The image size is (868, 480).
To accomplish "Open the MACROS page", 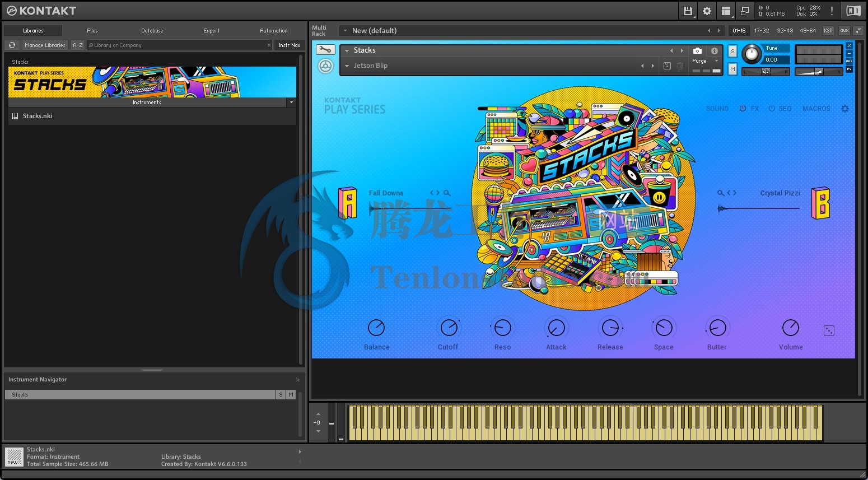I will (816, 109).
